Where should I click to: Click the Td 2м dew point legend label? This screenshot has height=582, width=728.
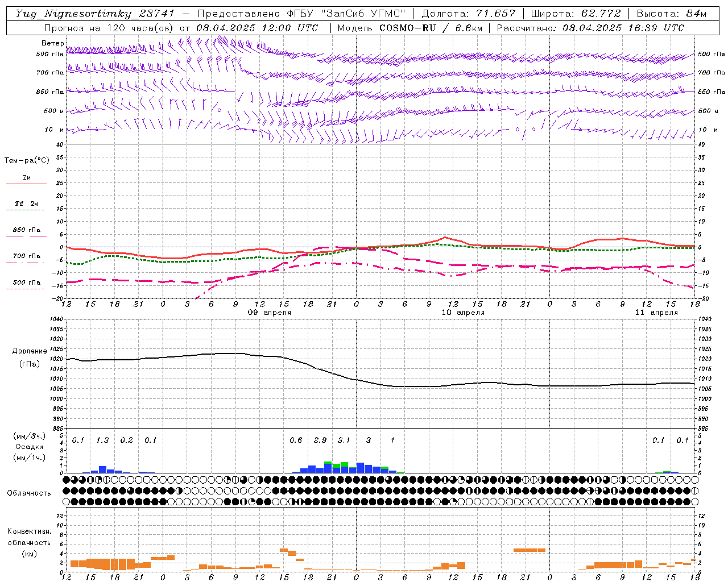(27, 203)
